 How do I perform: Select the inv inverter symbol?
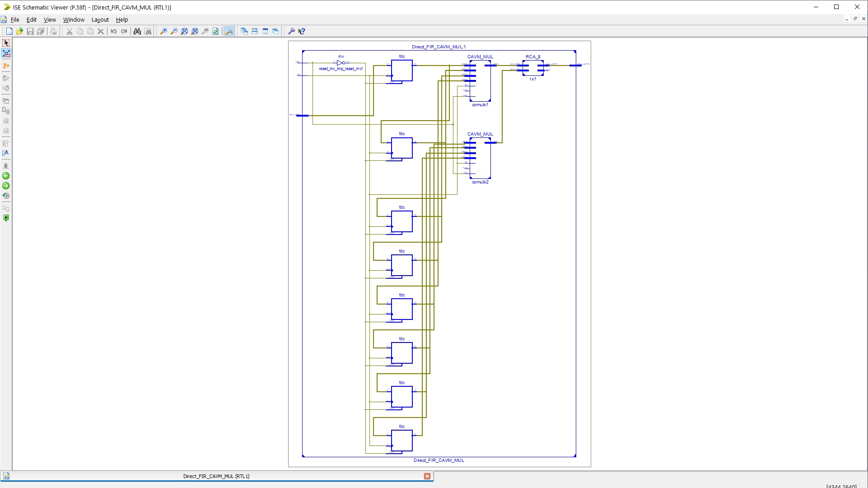341,63
